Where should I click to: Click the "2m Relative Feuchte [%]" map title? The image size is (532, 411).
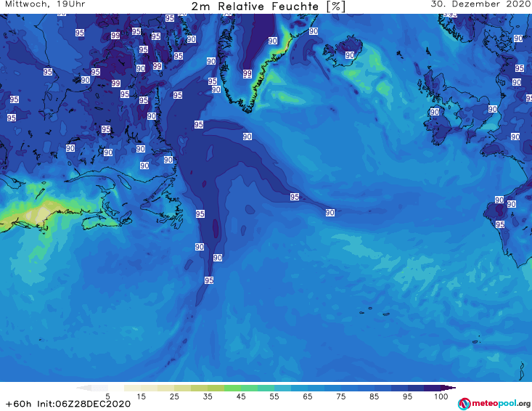268,7
